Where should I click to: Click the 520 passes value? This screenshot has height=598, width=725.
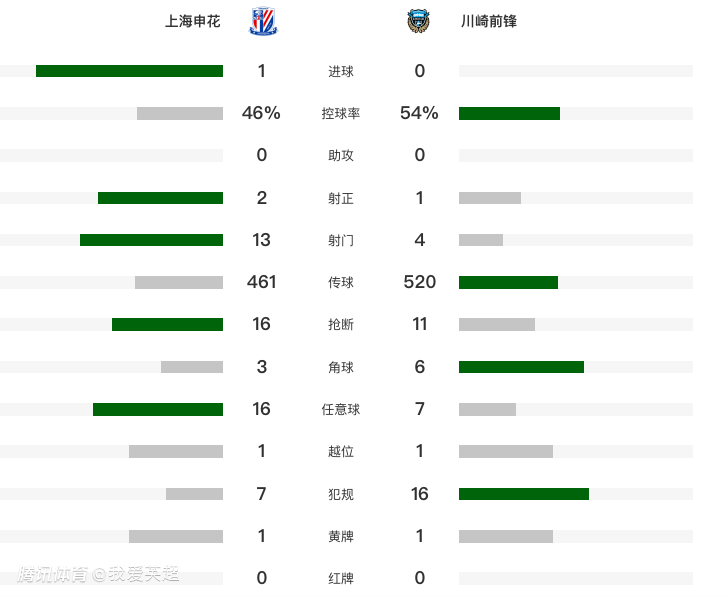click(420, 282)
